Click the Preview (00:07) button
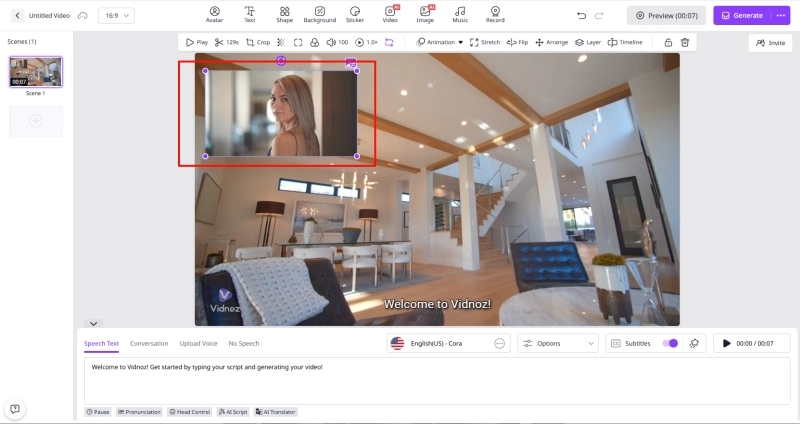This screenshot has width=800, height=424. 666,15
